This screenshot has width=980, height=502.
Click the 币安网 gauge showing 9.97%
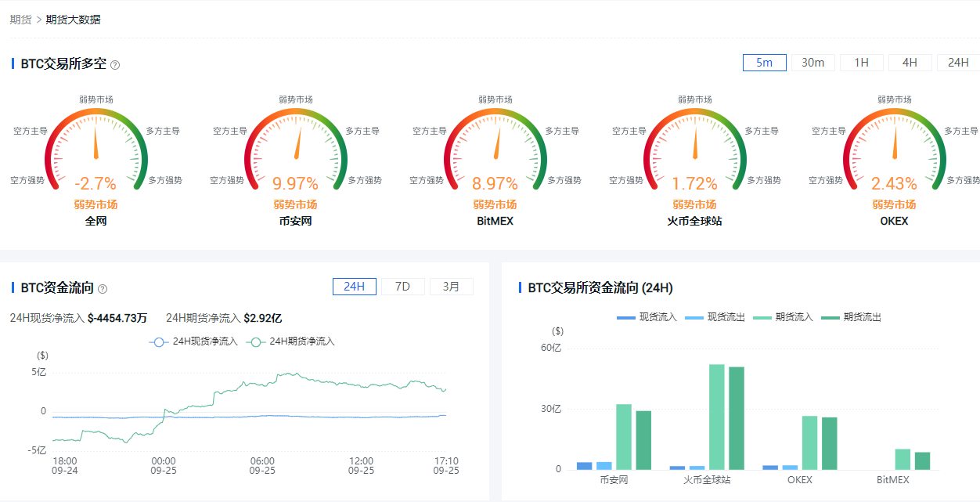(x=296, y=149)
